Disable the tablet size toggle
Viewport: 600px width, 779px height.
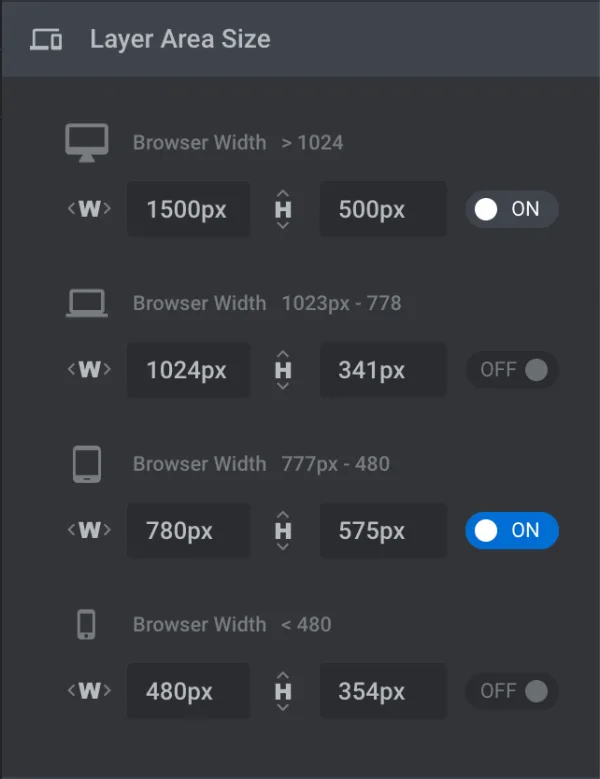pos(511,530)
